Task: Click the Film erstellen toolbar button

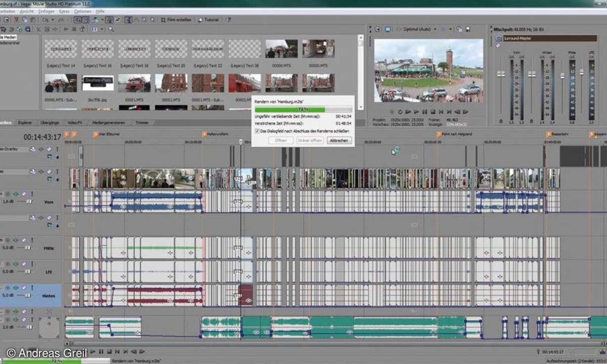Action: (176, 20)
